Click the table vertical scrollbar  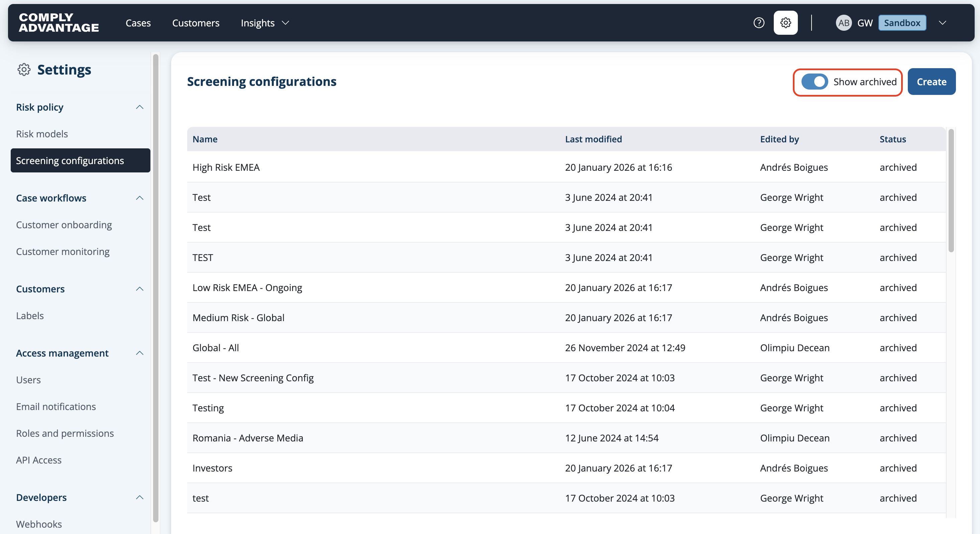point(951,190)
